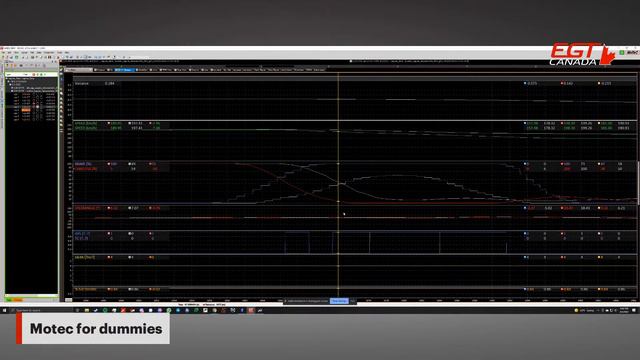Select the BRAKE [%] channel label

pos(83,164)
